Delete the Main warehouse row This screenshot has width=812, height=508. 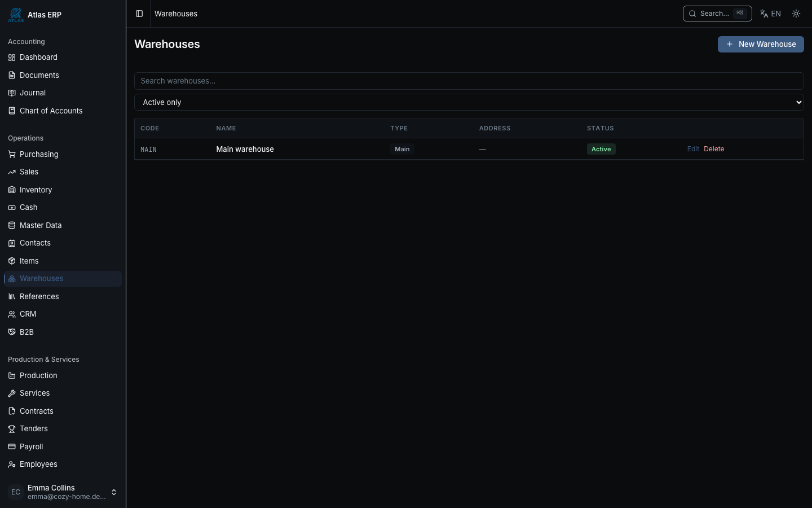point(714,149)
